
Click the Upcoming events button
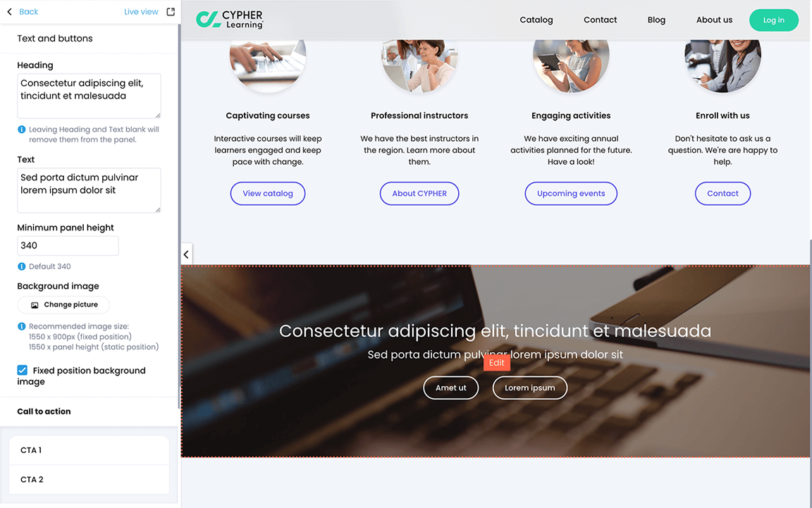point(571,193)
